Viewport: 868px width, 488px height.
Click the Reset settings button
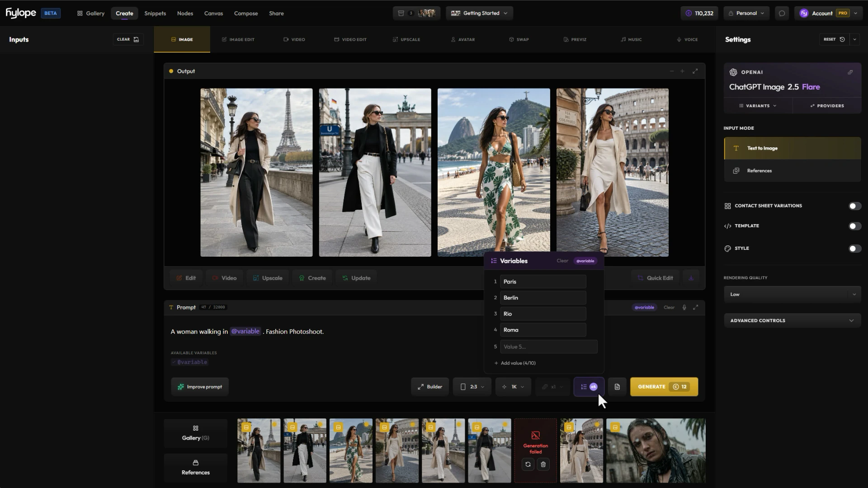(x=834, y=39)
